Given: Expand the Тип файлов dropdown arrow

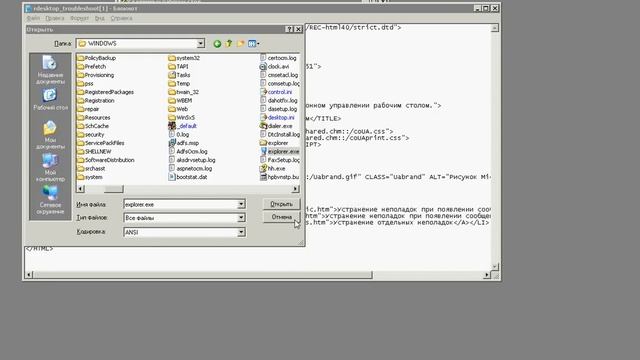Looking at the screenshot, I should 241,218.
